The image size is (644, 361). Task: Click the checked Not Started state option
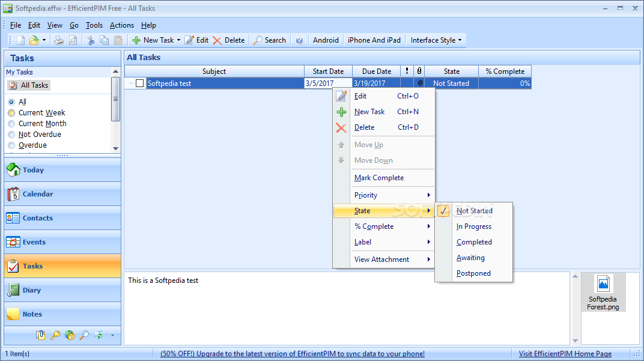[474, 211]
